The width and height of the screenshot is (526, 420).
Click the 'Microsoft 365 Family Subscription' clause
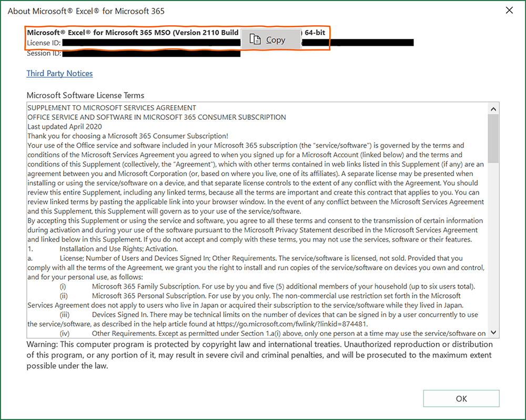(284, 286)
